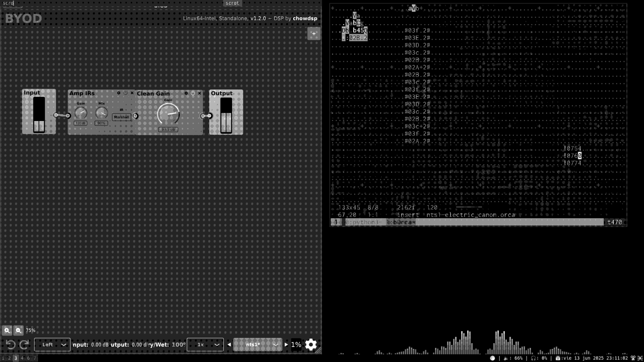Screen dimensions: 644x362
Task: Switch to workspace 1
Action: 3,358
